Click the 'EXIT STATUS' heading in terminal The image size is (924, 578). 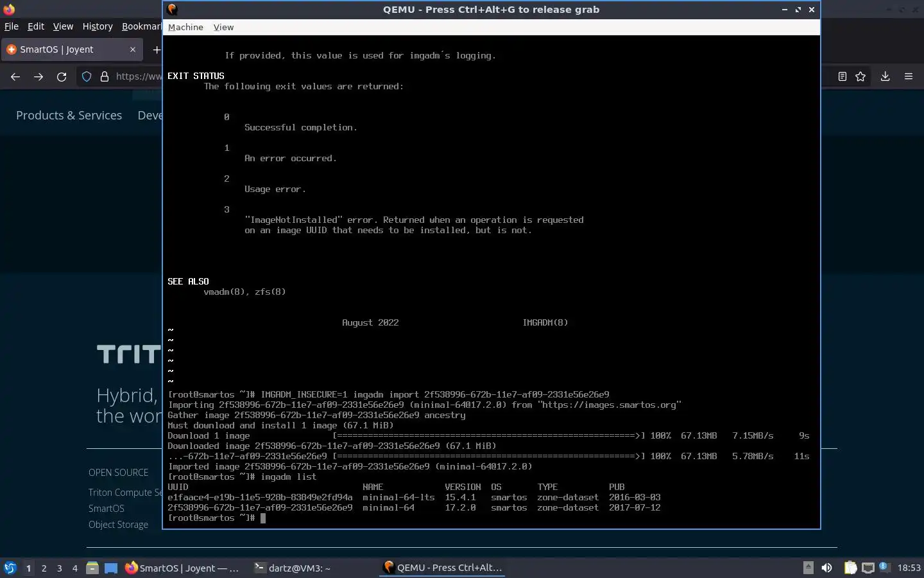coord(196,76)
